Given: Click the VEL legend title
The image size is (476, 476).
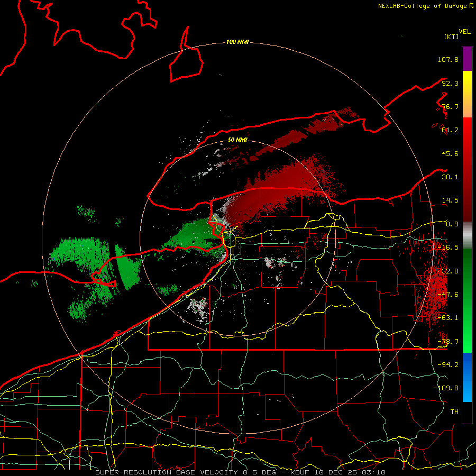Looking at the screenshot, I should pyautogui.click(x=464, y=32).
